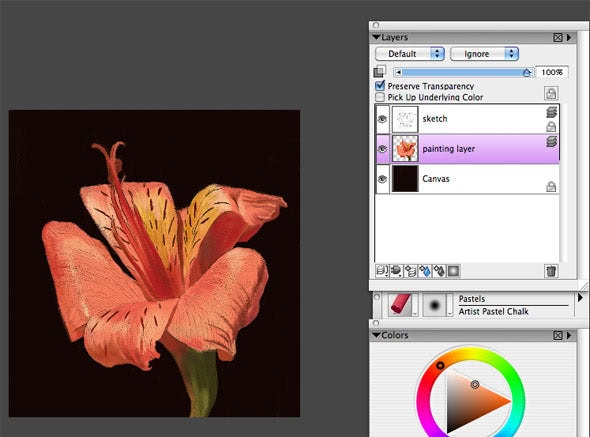590x437 pixels.
Task: Delete layer with the trash icon
Action: [x=551, y=271]
